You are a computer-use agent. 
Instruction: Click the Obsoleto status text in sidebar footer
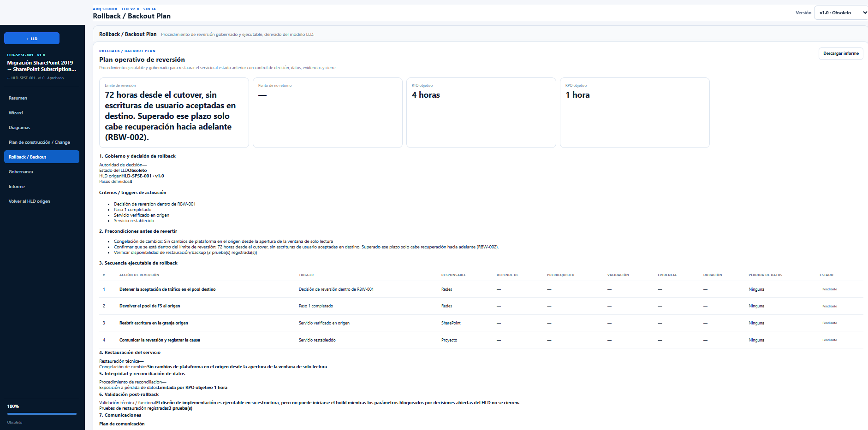coord(15,422)
